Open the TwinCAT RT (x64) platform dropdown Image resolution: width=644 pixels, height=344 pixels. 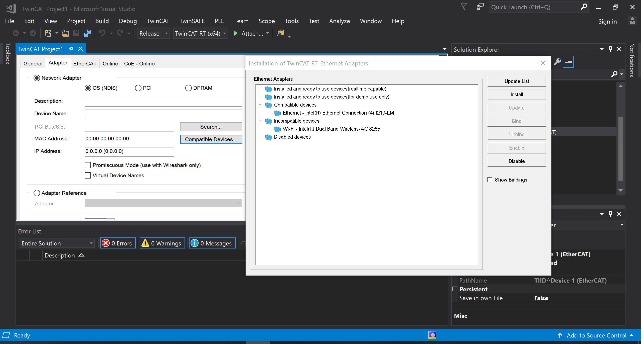[x=200, y=33]
